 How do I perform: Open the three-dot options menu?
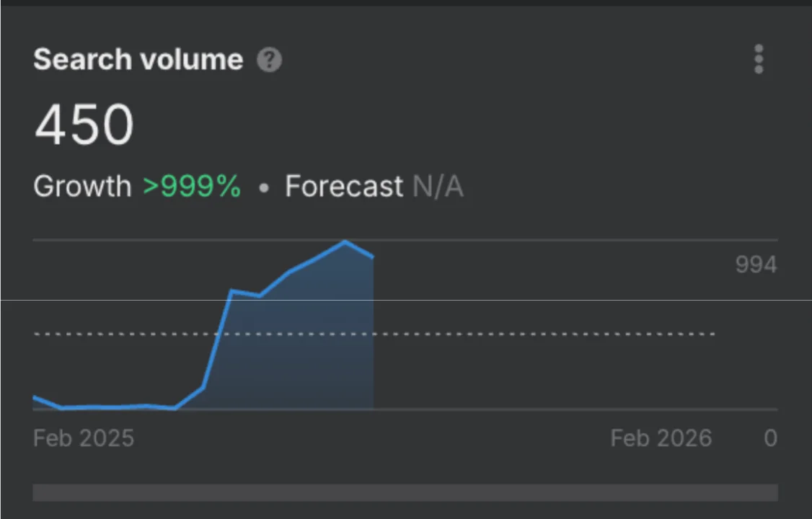(758, 59)
